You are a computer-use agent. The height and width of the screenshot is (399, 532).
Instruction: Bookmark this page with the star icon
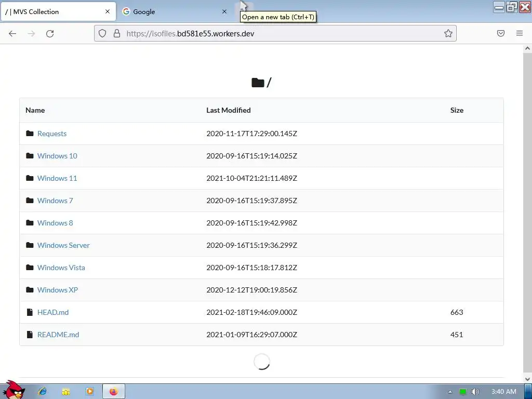(x=448, y=33)
